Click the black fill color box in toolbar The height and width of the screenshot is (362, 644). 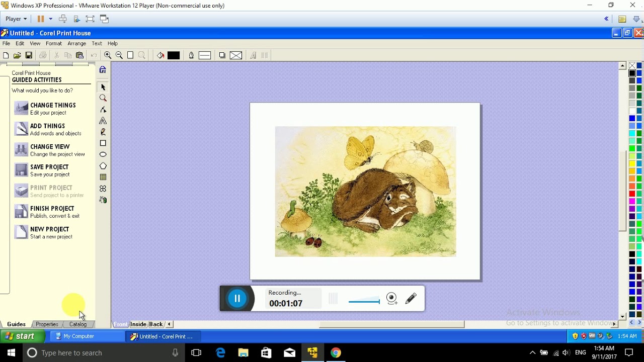tap(174, 55)
